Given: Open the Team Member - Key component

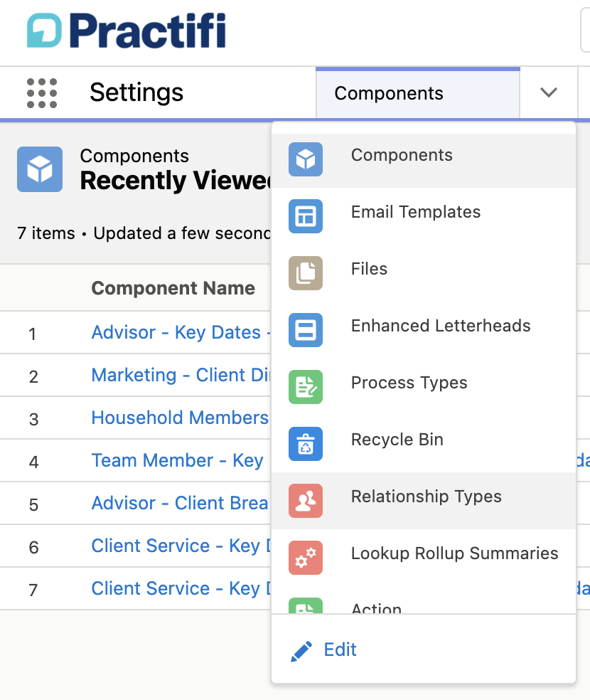Looking at the screenshot, I should (177, 461).
